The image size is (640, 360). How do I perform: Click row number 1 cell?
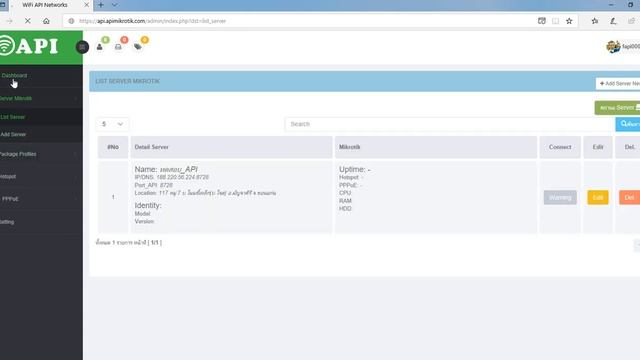[x=113, y=197]
